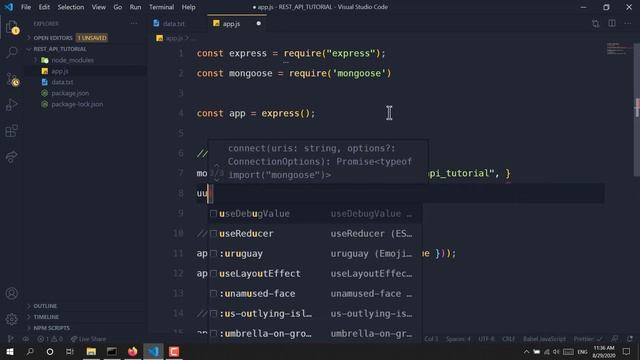This screenshot has width=640, height=360.
Task: Open the Help menu
Action: [188, 7]
